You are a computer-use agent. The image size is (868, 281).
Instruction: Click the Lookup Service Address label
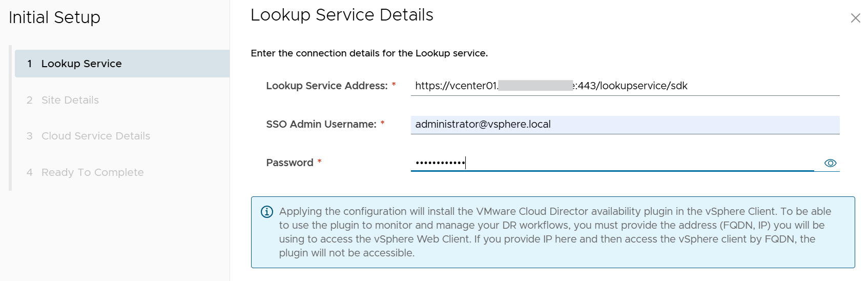(x=327, y=86)
